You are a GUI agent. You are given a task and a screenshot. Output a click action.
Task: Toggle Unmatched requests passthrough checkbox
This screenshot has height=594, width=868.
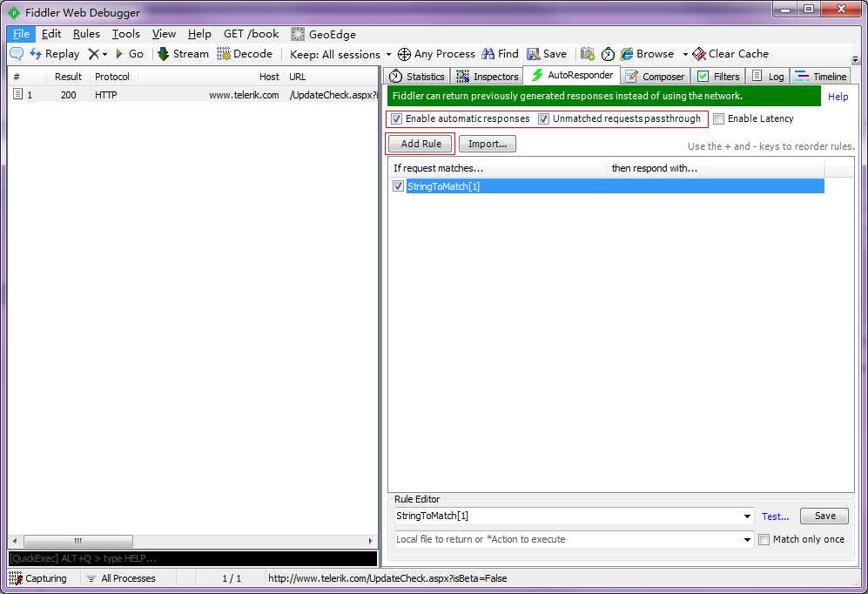click(543, 118)
